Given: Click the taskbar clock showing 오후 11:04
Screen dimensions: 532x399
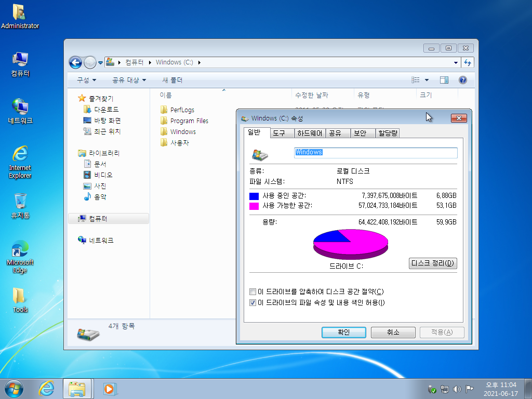Looking at the screenshot, I should click(x=500, y=389).
